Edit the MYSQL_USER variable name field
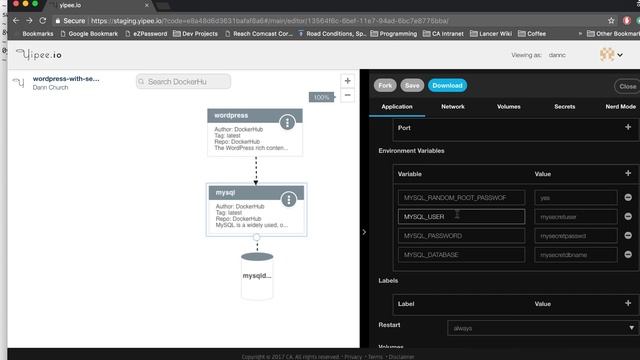 pos(461,216)
